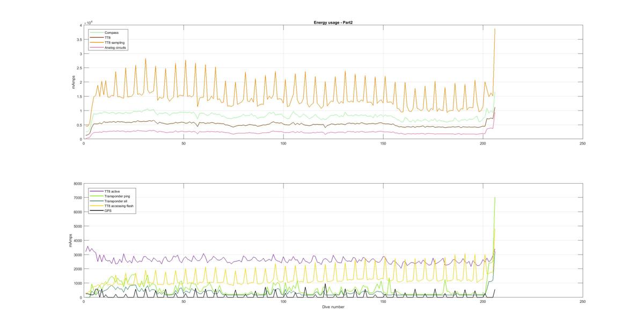Click the "200" x-axis tick under the upper plot

pos(483,143)
